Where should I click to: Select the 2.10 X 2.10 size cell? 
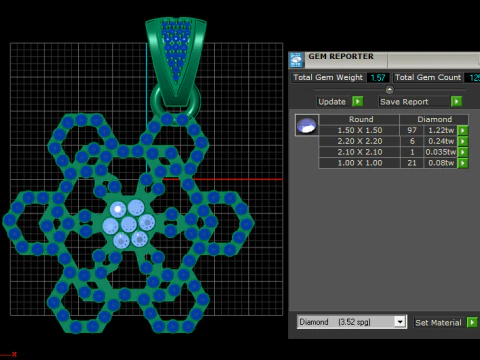(360, 152)
